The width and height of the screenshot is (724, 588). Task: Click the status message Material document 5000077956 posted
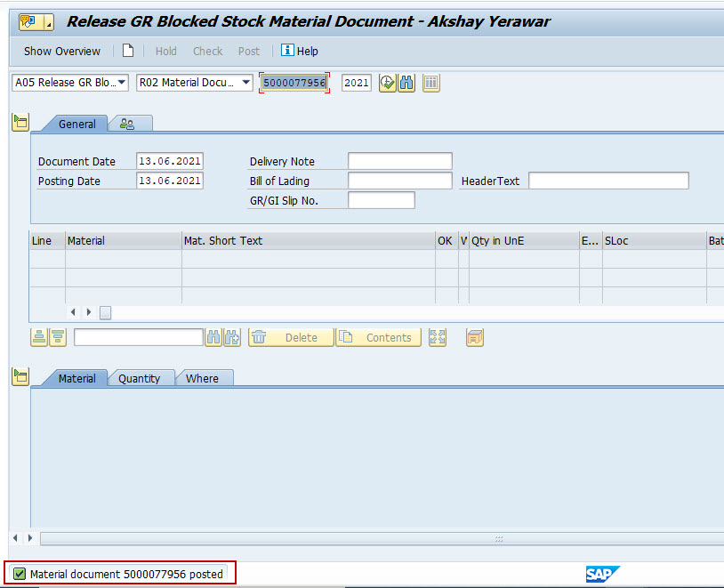coord(126,574)
